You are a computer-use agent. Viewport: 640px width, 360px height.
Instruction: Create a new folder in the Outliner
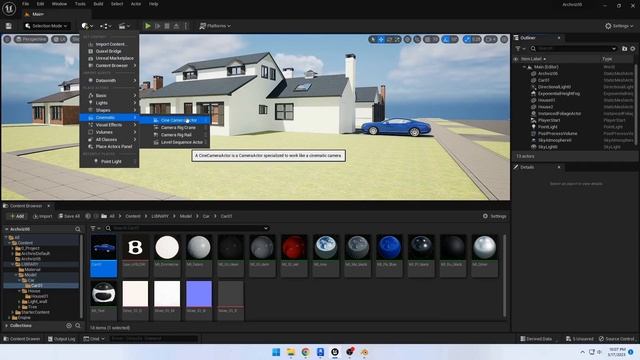pyautogui.click(x=624, y=49)
